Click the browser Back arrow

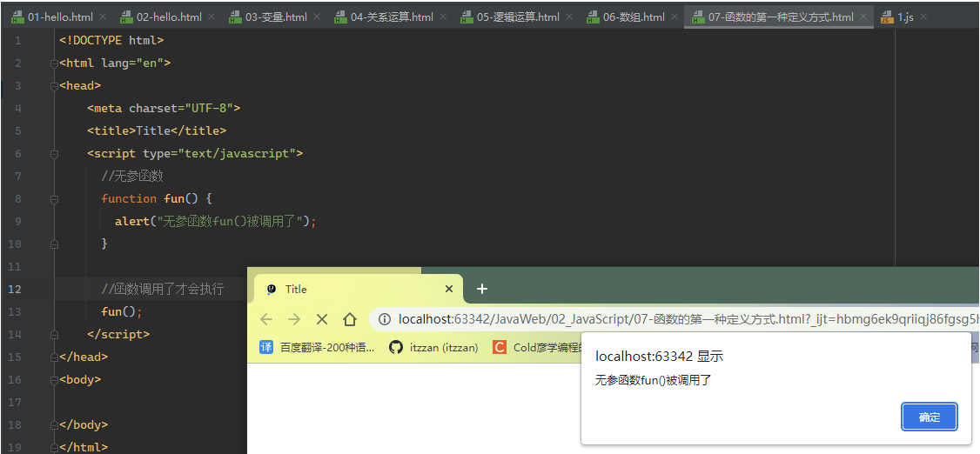[x=267, y=320]
